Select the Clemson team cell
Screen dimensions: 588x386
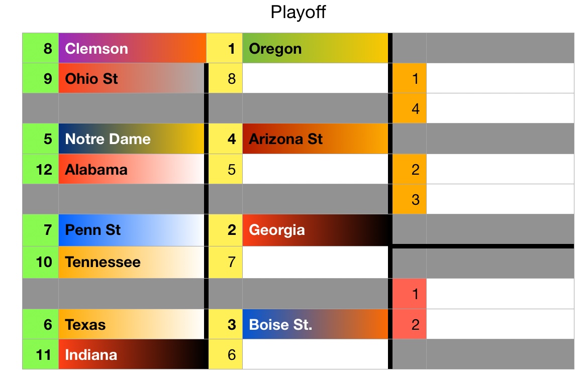(x=132, y=48)
